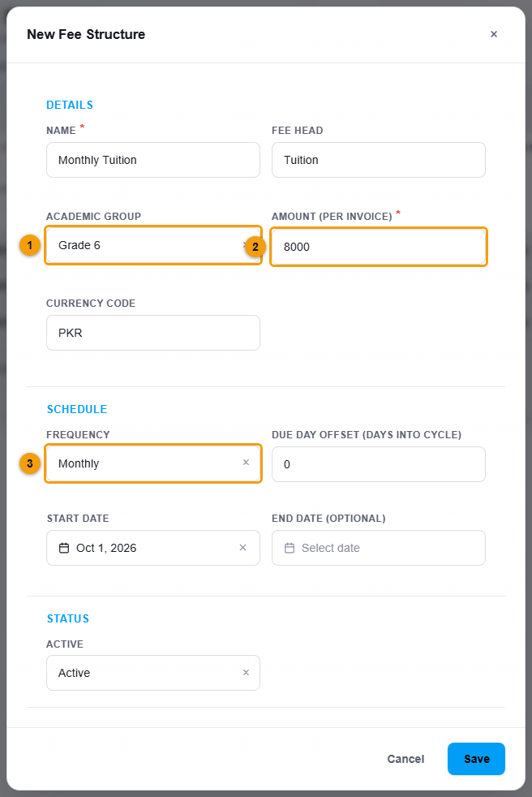Cancel the new fee structure

pyautogui.click(x=405, y=759)
